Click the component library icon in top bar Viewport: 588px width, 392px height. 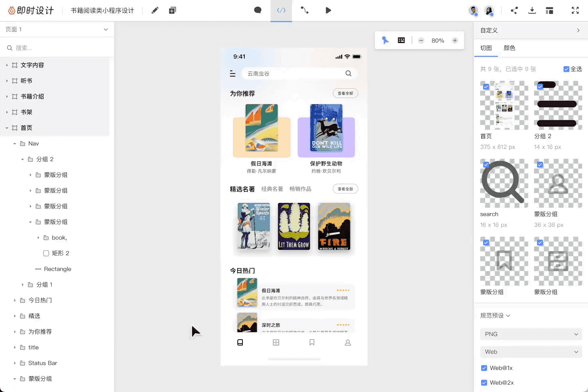coord(172,10)
